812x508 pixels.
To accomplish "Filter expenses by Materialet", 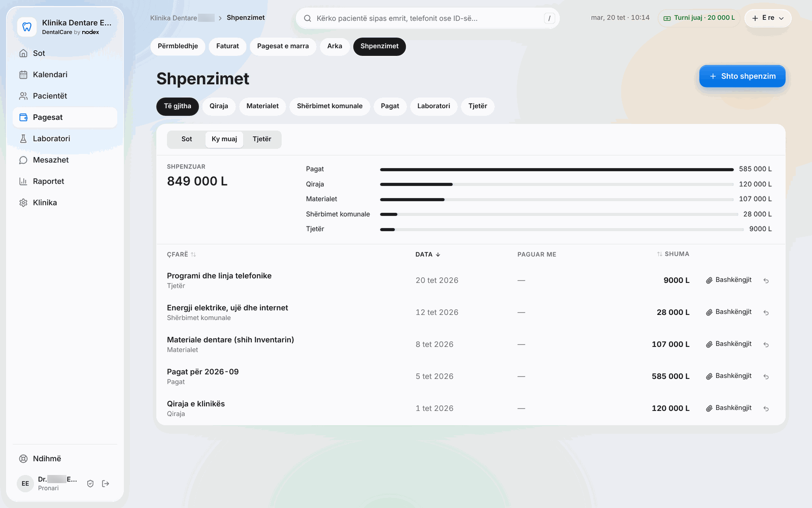I will click(x=262, y=106).
